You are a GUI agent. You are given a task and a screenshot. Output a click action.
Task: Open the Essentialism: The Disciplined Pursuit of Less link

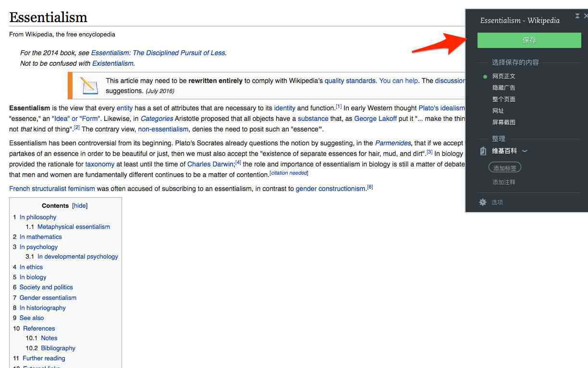[158, 53]
